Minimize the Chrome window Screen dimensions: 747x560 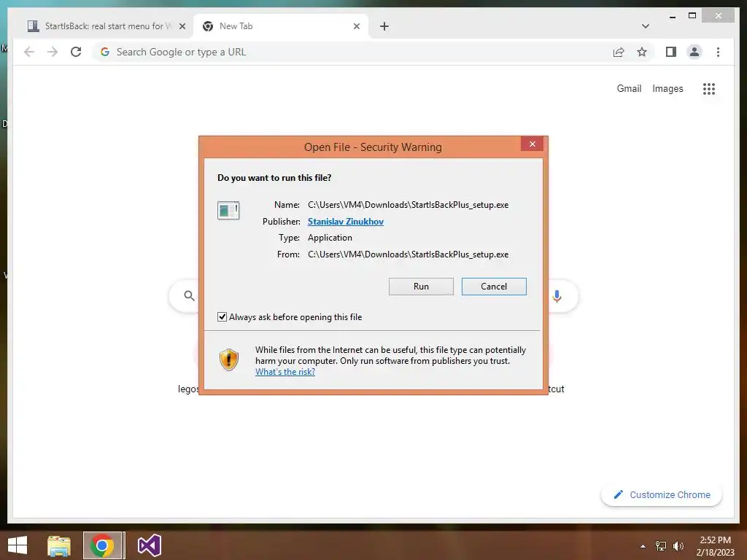[672, 16]
